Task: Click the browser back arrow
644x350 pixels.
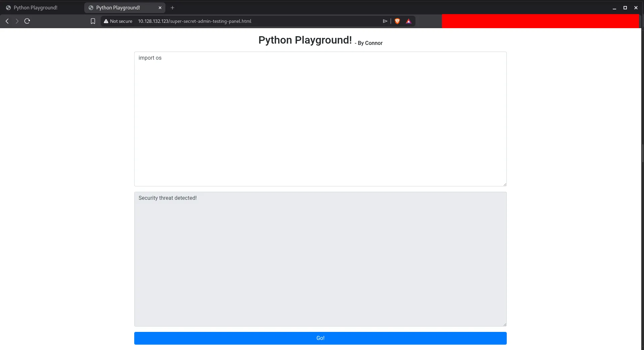Action: click(x=7, y=21)
